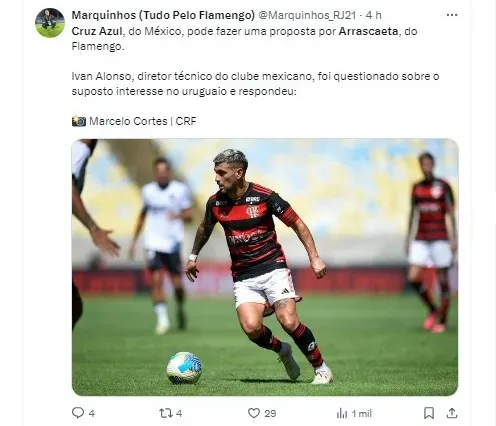Like the tweet with heart icon

tap(254, 413)
